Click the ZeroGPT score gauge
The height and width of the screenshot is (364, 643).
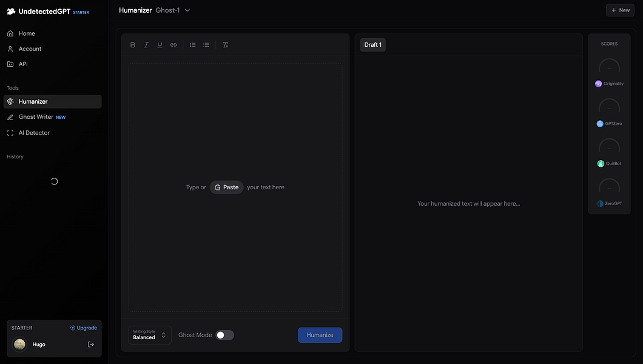[x=610, y=186]
